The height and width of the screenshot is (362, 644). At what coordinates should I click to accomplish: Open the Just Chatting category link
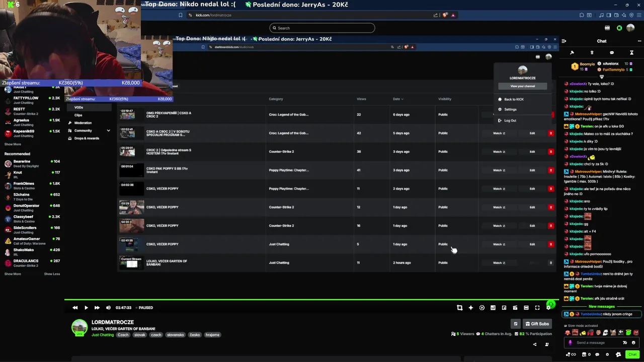pyautogui.click(x=103, y=335)
